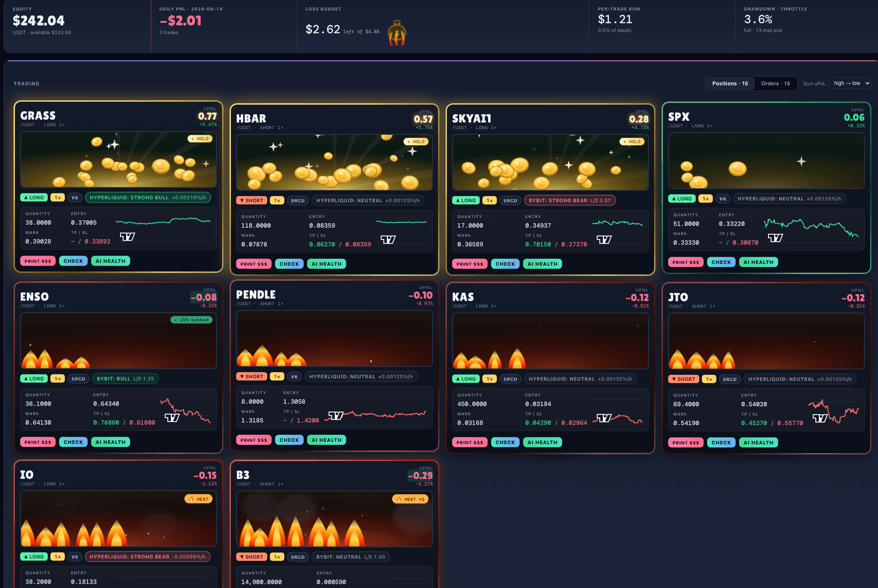Click the V6 tag on GRASS card

tap(75, 197)
